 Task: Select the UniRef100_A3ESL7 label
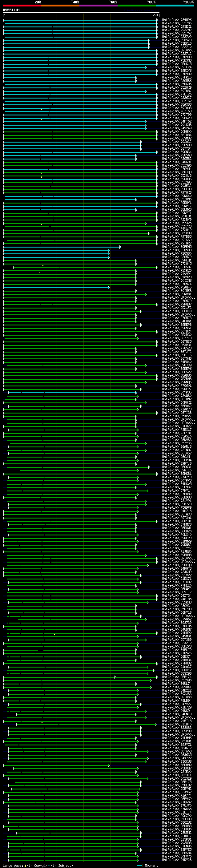coord(176,430)
